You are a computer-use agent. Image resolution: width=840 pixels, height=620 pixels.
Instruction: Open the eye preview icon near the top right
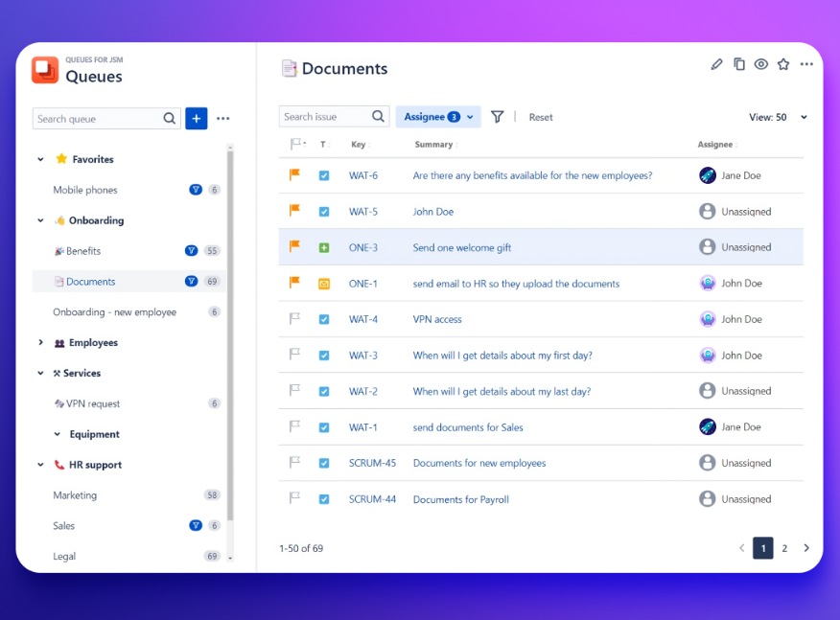[761, 63]
